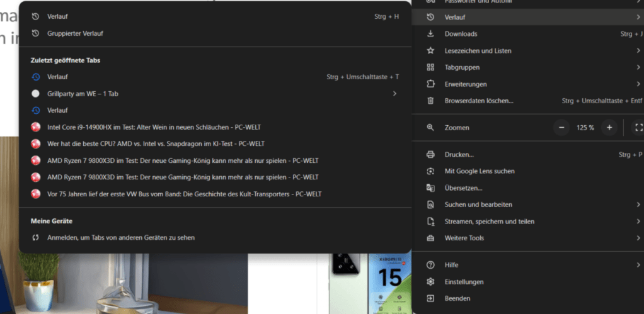Choose Beenden to quit Chrome
The width and height of the screenshot is (644, 314).
pos(528,298)
